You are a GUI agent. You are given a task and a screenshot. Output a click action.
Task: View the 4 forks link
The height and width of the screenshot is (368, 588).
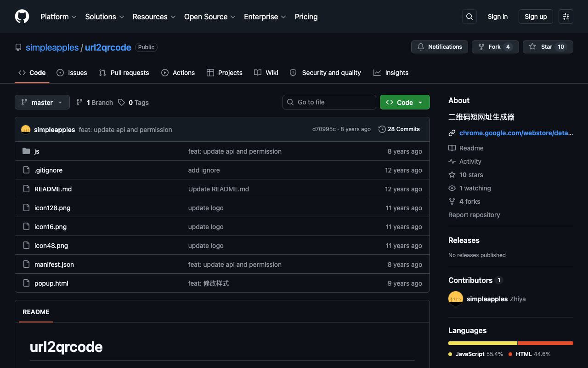tap(464, 201)
